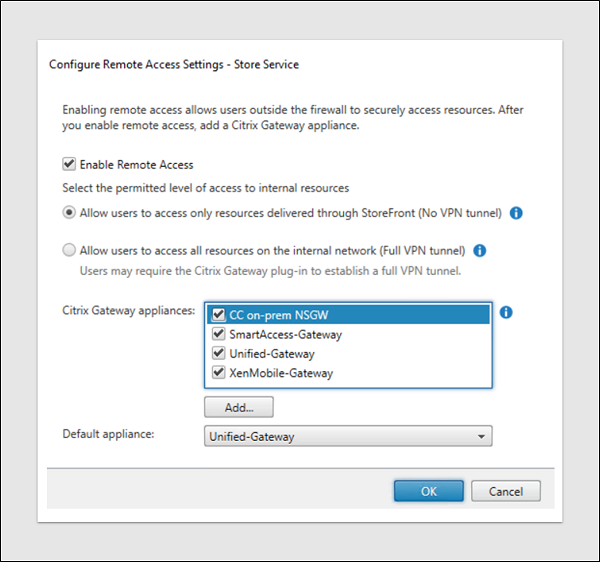Click the Add... button
This screenshot has width=600, height=562.
tap(238, 407)
